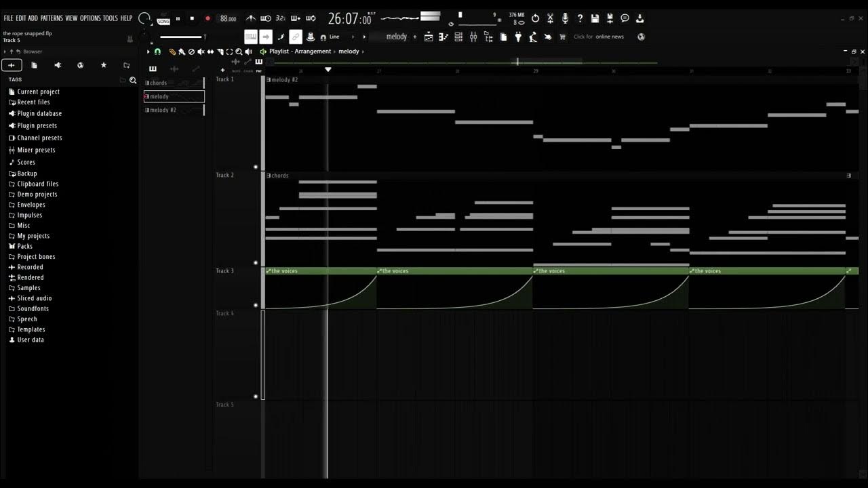
Task: Toggle the link-to-controller chain button
Action: tap(296, 37)
